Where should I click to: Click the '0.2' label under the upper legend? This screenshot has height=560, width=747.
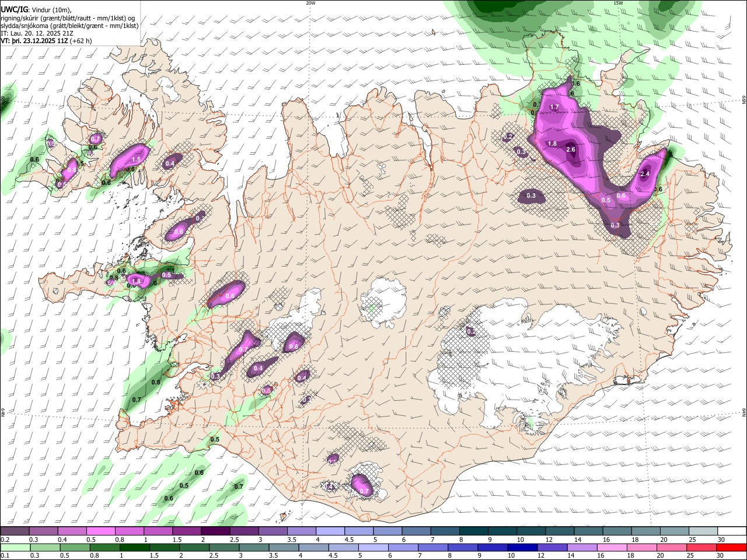(x=5, y=540)
